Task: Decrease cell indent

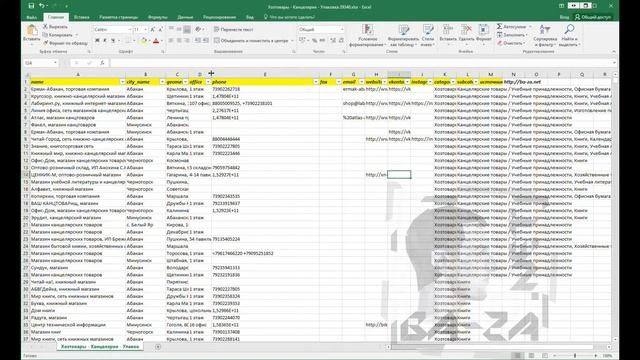Action: pos(198,40)
